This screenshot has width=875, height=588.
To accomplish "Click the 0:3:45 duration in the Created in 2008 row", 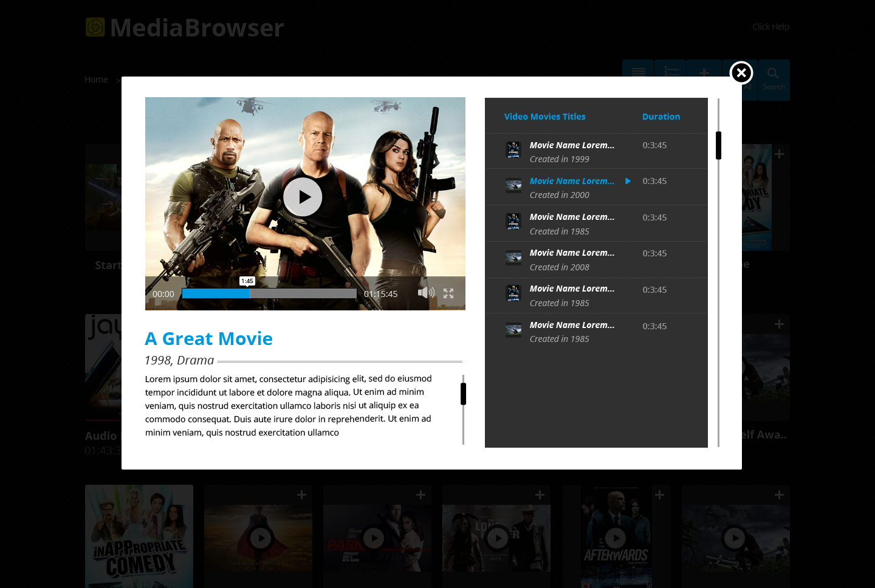I will click(654, 253).
